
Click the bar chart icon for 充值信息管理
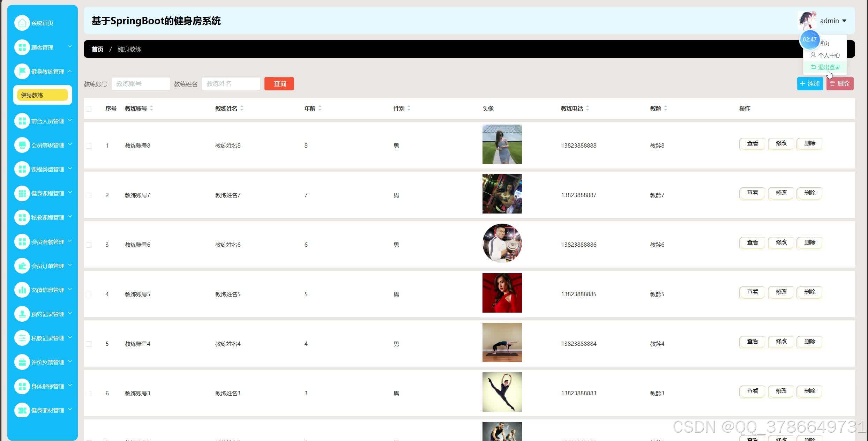(x=22, y=290)
